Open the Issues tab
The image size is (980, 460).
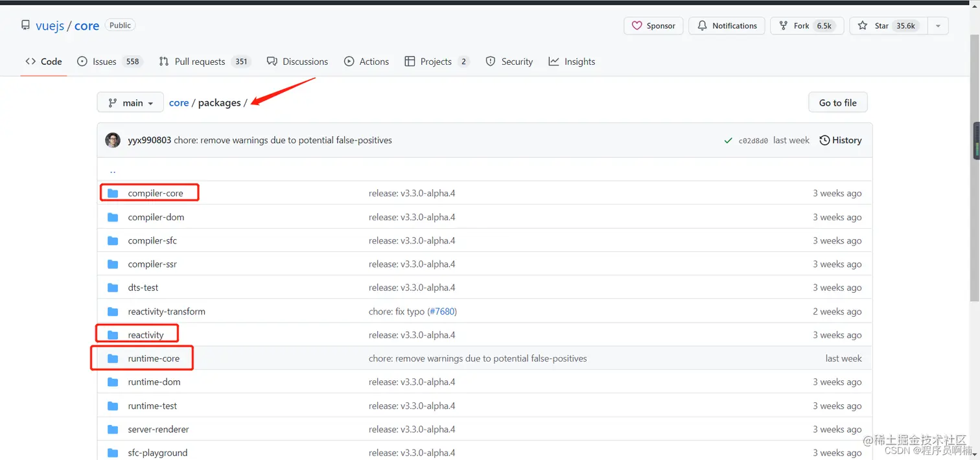point(109,62)
